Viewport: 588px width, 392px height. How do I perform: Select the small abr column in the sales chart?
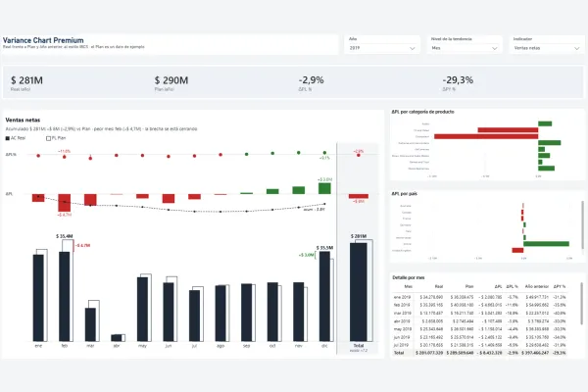117,337
